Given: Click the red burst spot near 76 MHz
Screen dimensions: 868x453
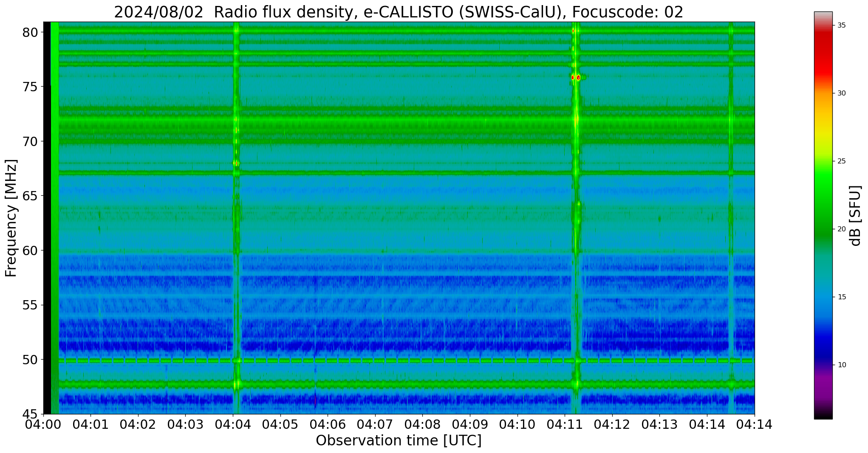Looking at the screenshot, I should pos(576,77).
